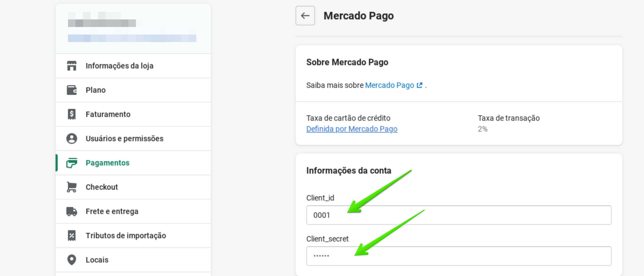The width and height of the screenshot is (644, 276).
Task: Click the external link icon after Mercado Pago
Action: pyautogui.click(x=419, y=85)
